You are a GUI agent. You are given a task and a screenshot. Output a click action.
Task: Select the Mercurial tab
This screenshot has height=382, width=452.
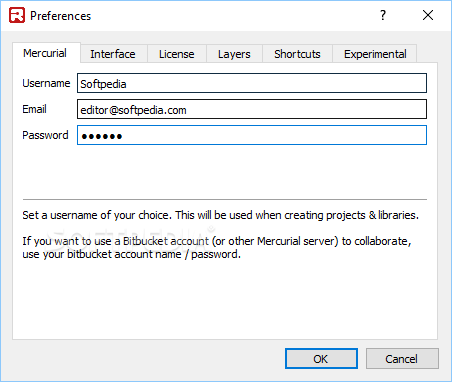[x=46, y=53]
